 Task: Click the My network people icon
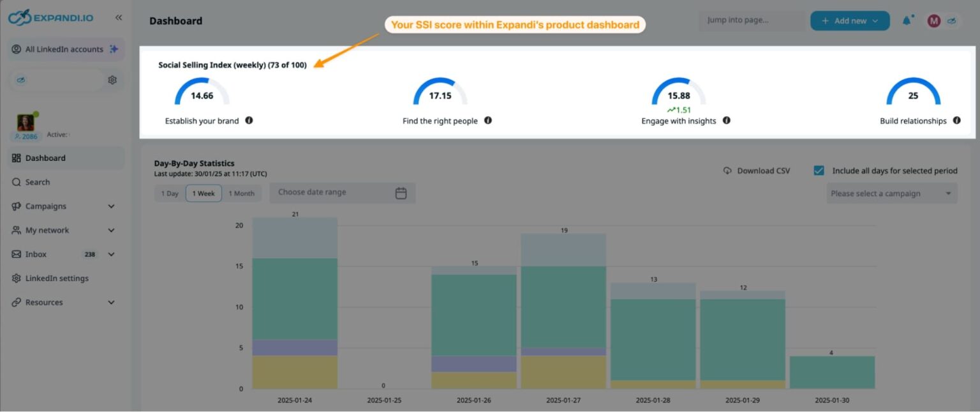coord(15,230)
